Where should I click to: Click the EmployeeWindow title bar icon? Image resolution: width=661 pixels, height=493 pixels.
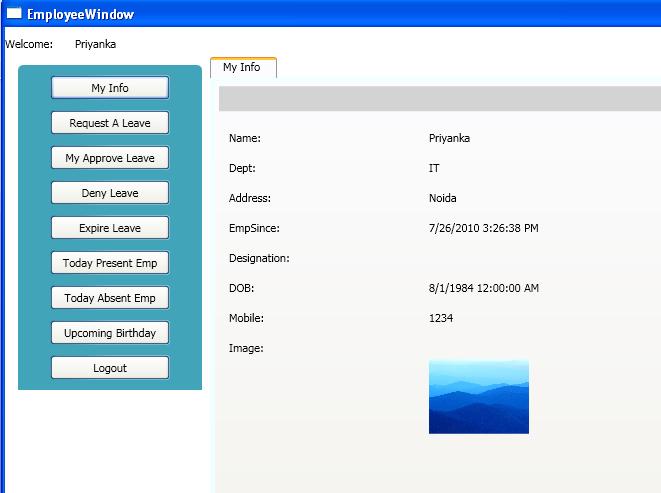(x=14, y=13)
